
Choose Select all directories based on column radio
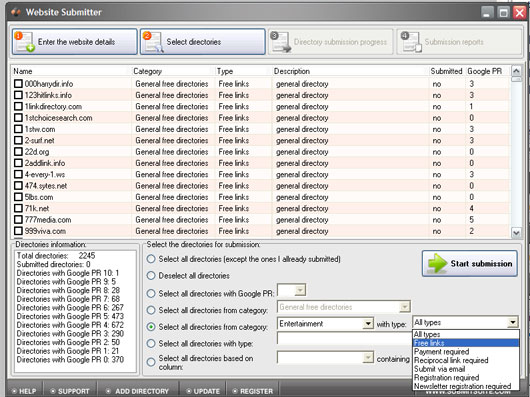coord(151,362)
